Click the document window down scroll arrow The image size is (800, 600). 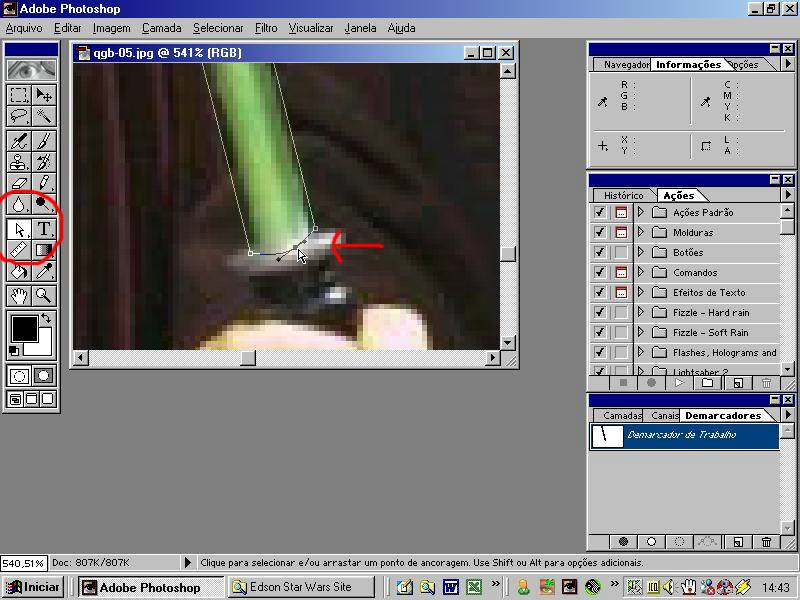coord(508,342)
